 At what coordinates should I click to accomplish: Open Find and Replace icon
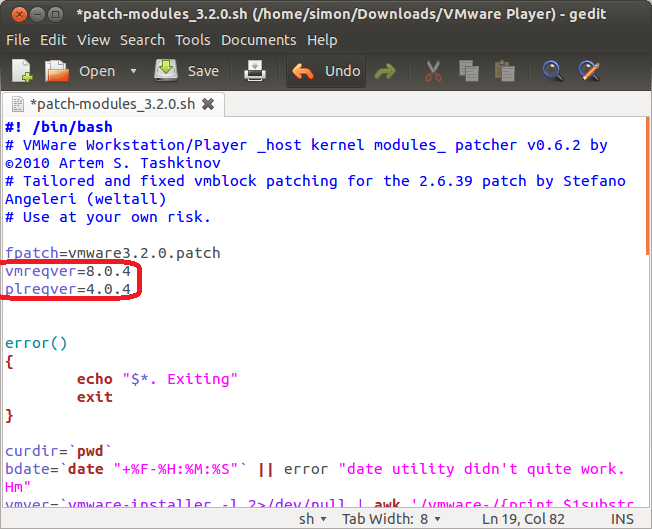coord(589,71)
